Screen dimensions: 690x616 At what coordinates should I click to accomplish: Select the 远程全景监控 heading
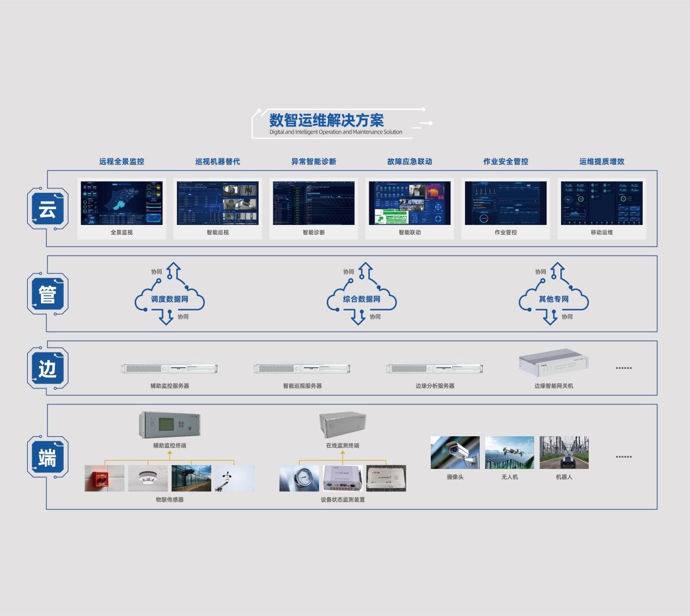(x=121, y=161)
